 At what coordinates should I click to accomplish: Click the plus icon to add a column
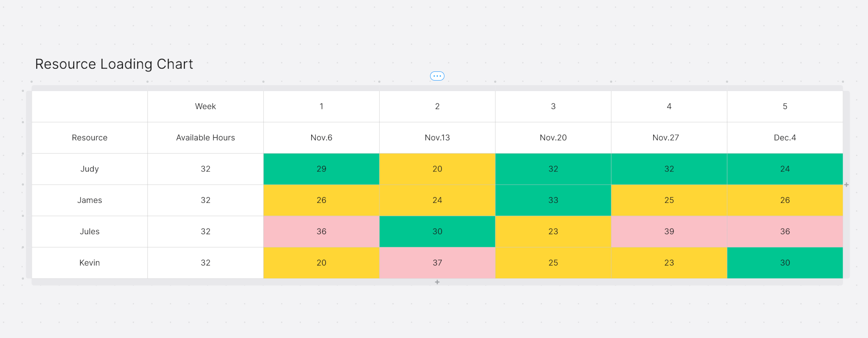846,185
